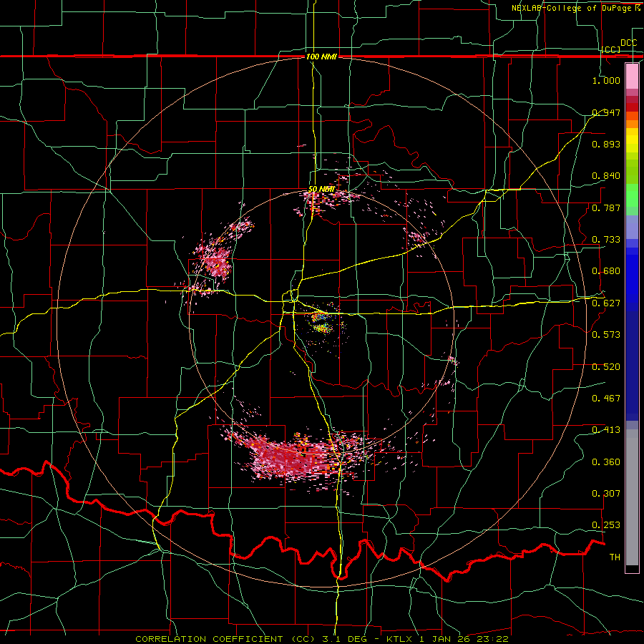Select the 0.253 legend value
This screenshot has height=644, width=644.
[x=606, y=525]
